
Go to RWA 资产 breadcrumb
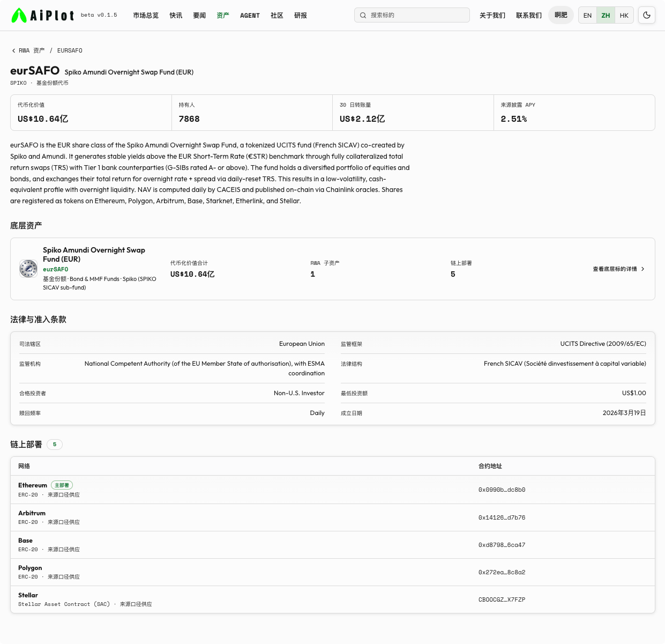[x=32, y=50]
